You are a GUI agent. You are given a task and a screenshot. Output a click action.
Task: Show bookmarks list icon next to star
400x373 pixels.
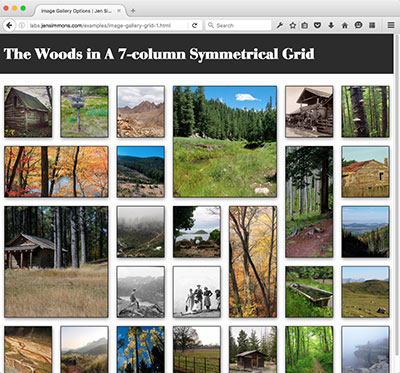coord(304,25)
